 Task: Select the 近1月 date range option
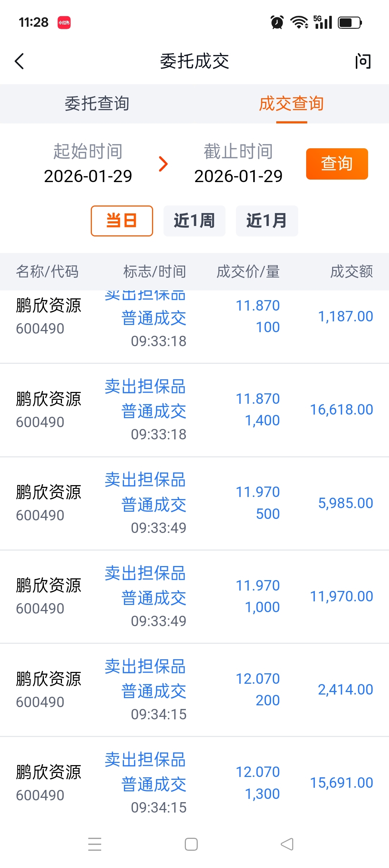[x=267, y=221]
